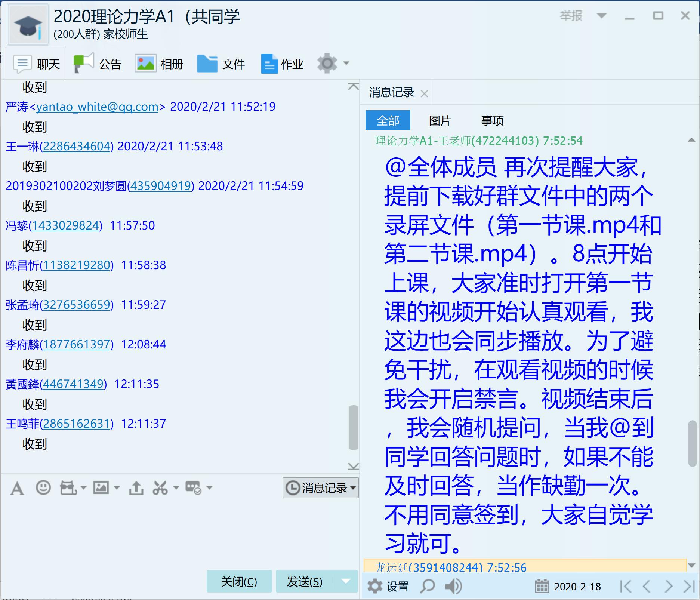Click the message history panel scrollbar thumb
The height and width of the screenshot is (600, 700).
tap(692, 443)
